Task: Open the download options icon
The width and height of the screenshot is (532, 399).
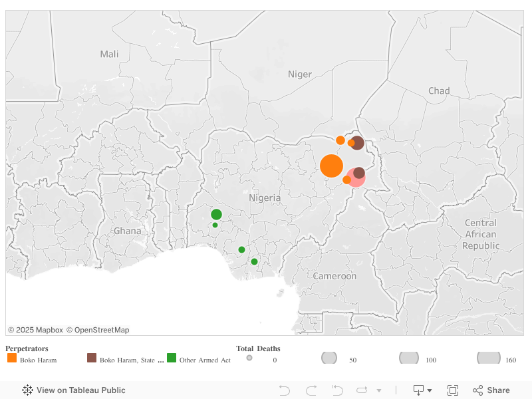Action: pyautogui.click(x=422, y=390)
